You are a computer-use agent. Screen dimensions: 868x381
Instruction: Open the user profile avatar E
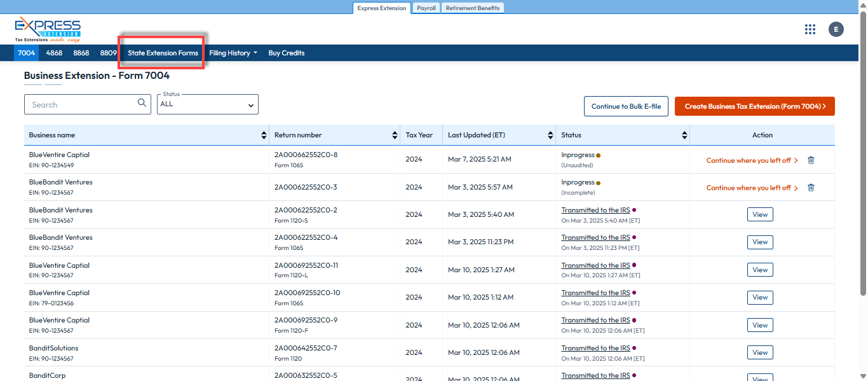[x=836, y=29]
